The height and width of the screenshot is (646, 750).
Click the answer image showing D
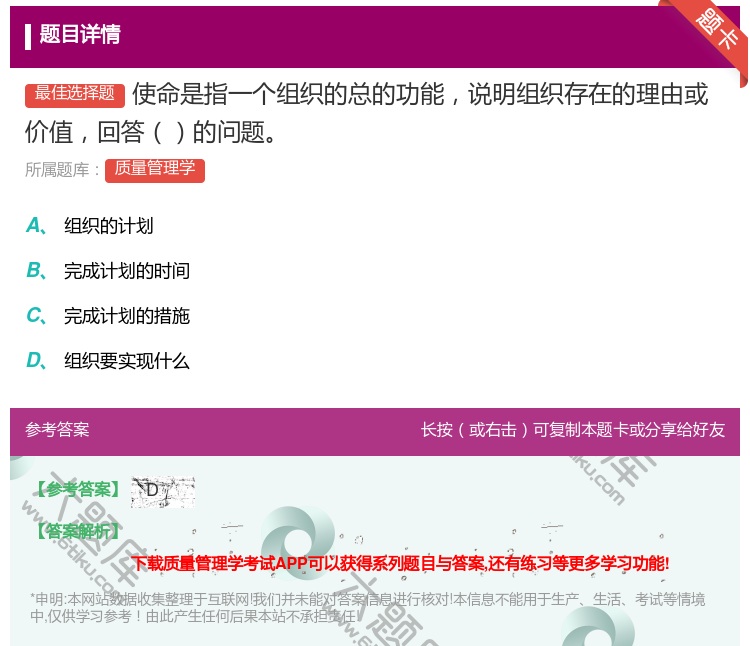pyautogui.click(x=163, y=491)
